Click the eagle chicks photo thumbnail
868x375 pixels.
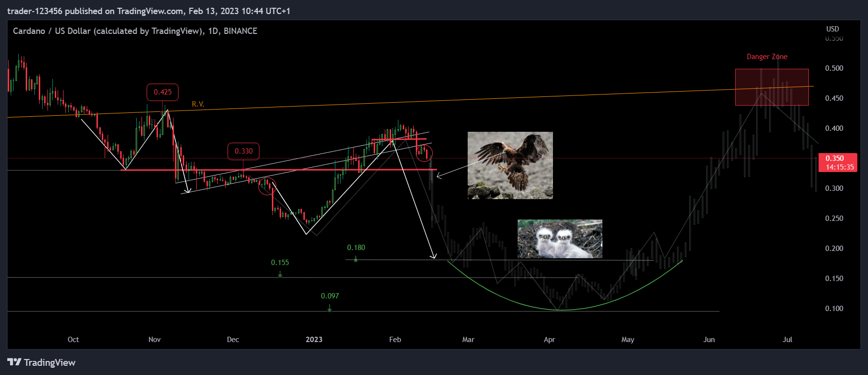point(560,239)
